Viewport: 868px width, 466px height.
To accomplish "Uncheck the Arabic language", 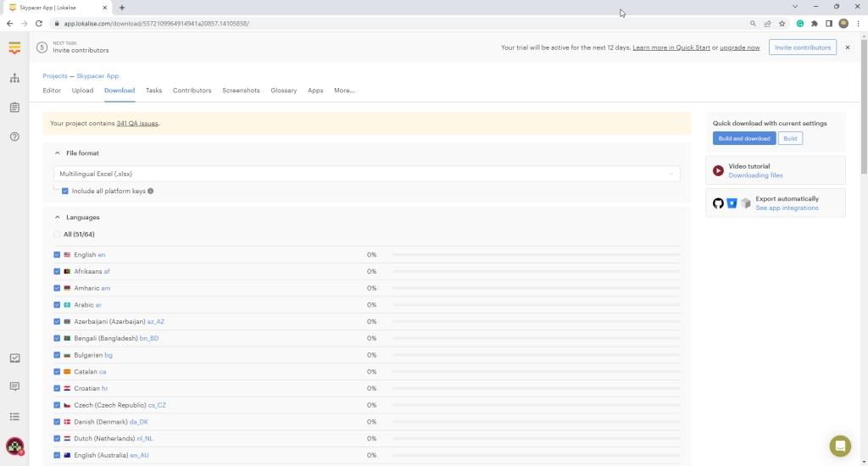I will [x=57, y=304].
